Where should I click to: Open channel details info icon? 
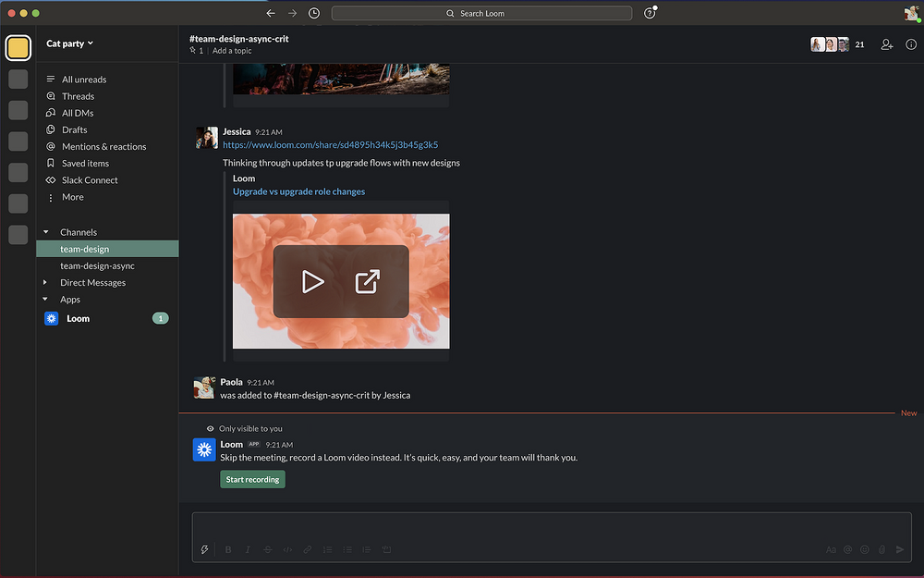point(911,44)
